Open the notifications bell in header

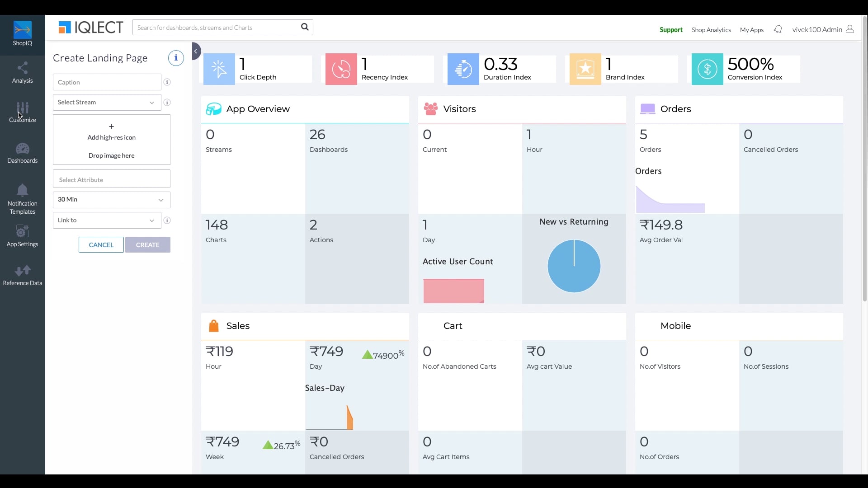(x=778, y=29)
